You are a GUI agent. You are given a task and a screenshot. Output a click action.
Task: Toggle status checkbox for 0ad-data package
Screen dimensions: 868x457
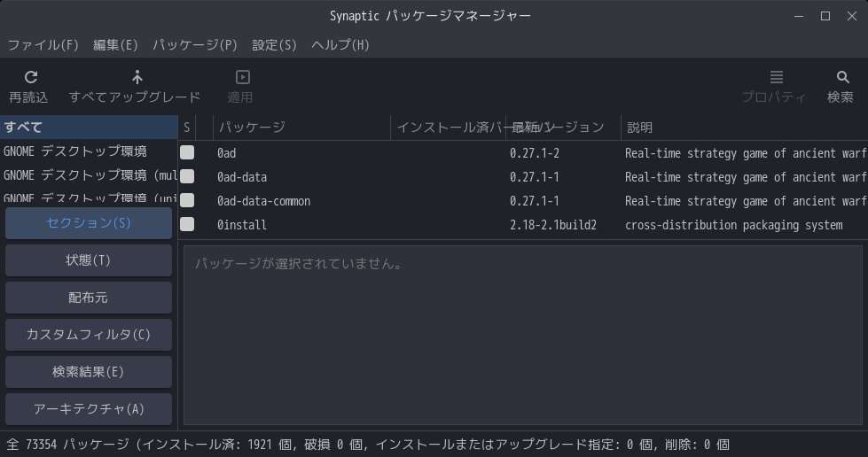tap(187, 177)
